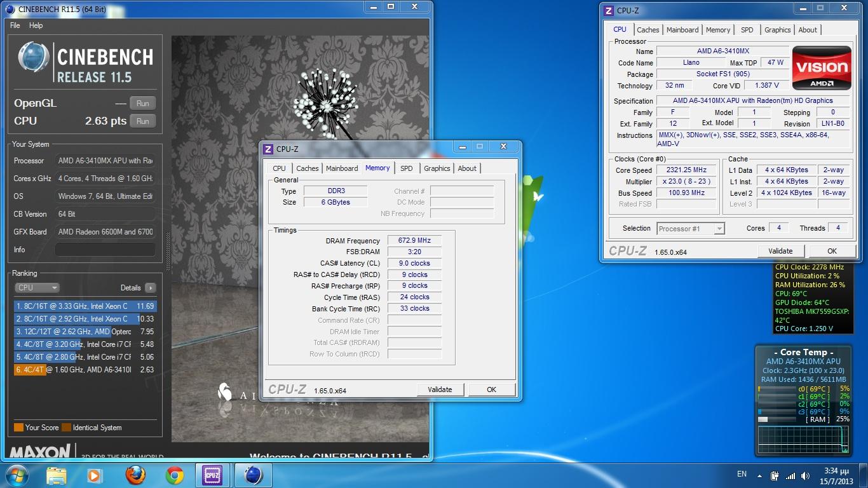Click Core Speed value 2321.25 MHz

[688, 170]
